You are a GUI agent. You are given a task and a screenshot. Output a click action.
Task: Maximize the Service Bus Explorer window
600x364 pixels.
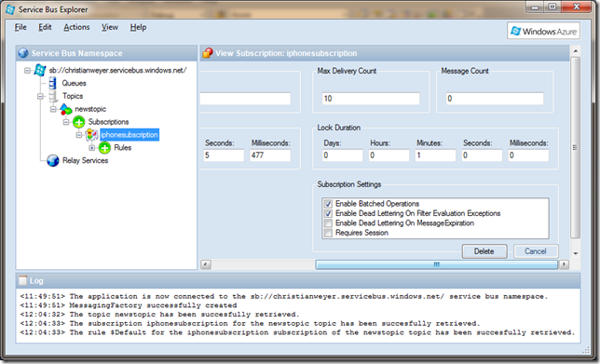tap(552, 7)
